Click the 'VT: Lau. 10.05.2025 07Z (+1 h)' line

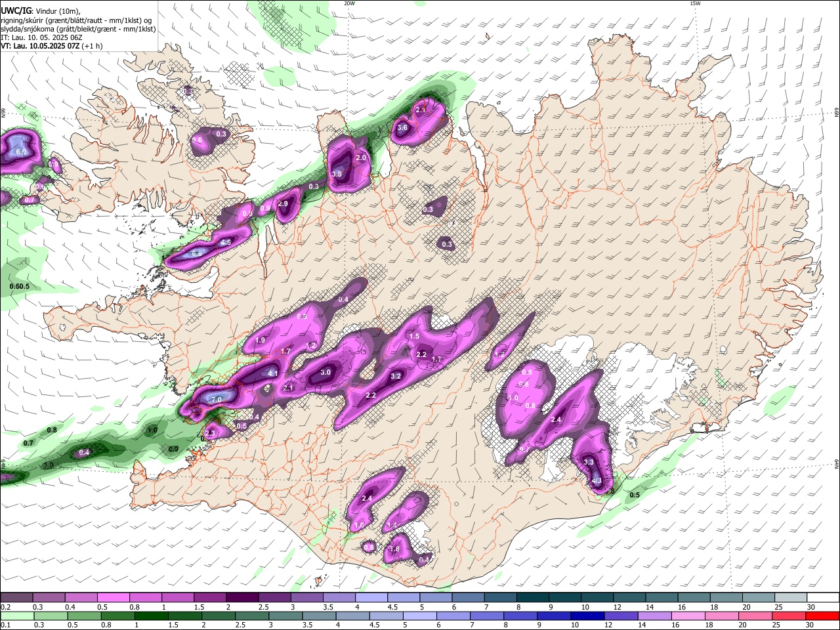[52, 46]
